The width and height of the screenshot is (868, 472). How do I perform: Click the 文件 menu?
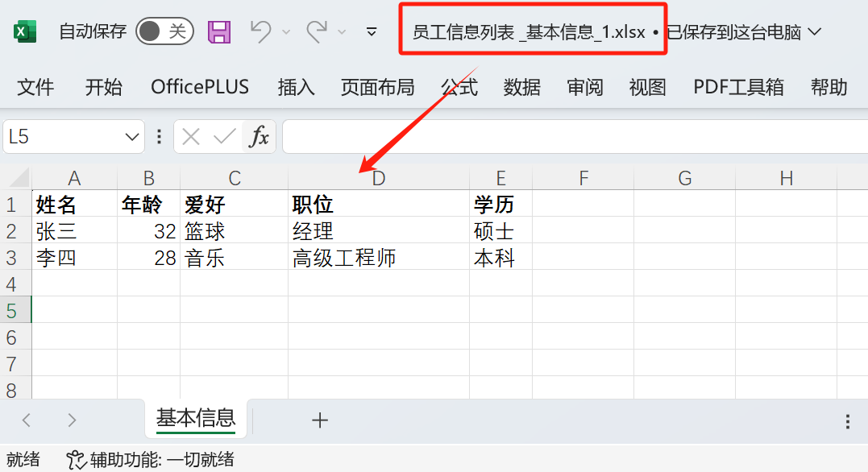tap(35, 86)
